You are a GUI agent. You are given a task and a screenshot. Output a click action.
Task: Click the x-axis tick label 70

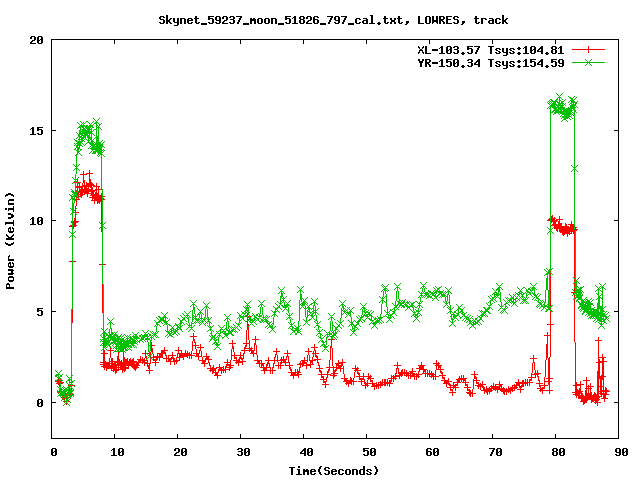click(x=495, y=452)
